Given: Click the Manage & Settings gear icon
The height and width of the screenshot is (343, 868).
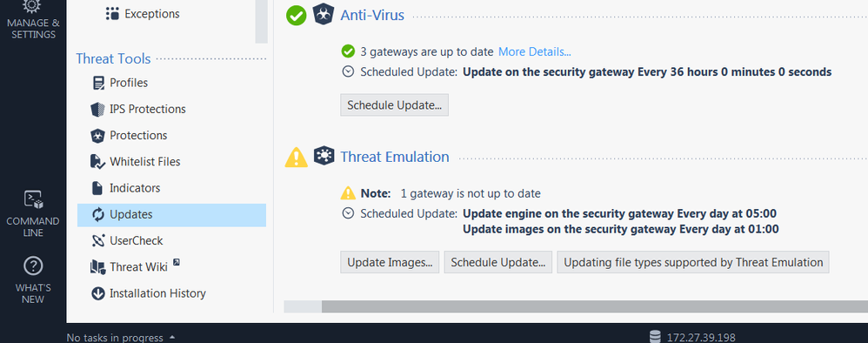Looking at the screenshot, I should [x=33, y=6].
